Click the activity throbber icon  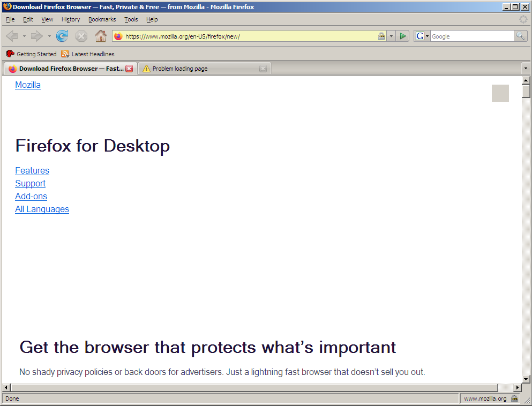tap(523, 19)
